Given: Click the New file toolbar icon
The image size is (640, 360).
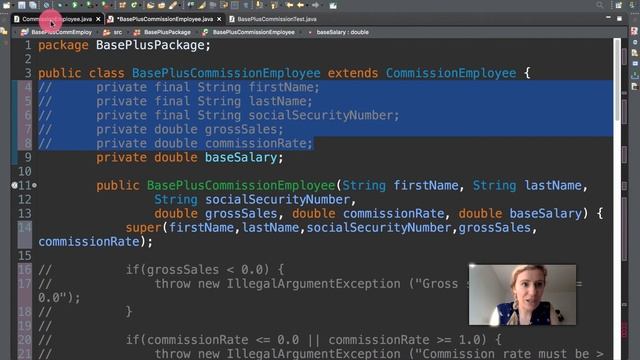Looking at the screenshot, I should (7, 5).
